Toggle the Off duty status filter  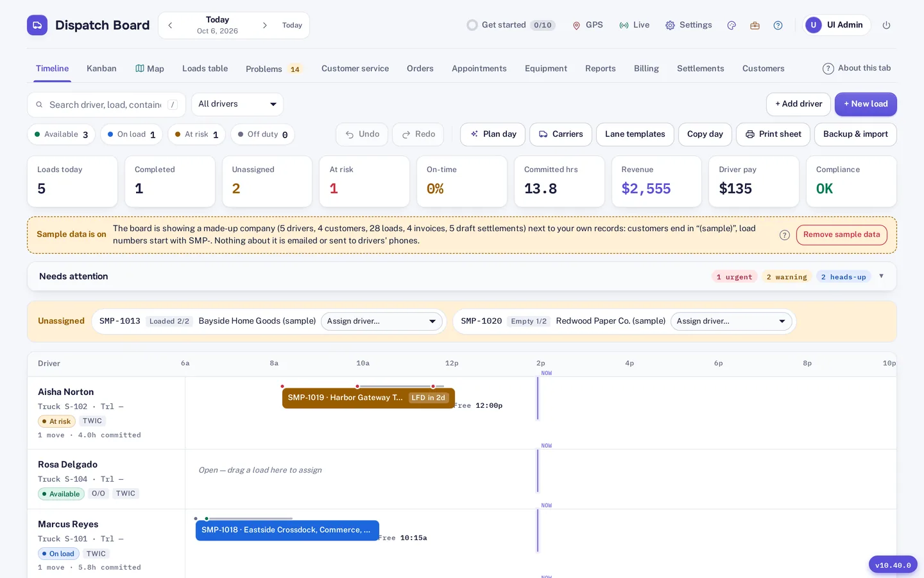coord(262,134)
